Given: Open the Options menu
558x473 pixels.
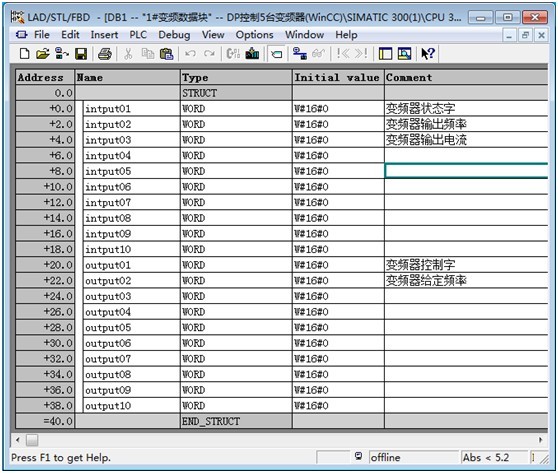Looking at the screenshot, I should 254,35.
